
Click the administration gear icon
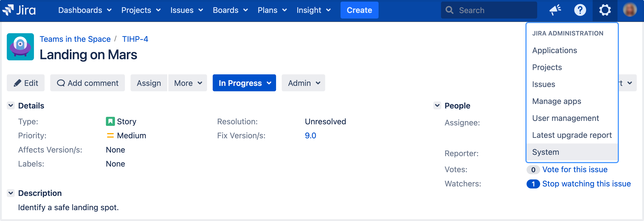605,10
